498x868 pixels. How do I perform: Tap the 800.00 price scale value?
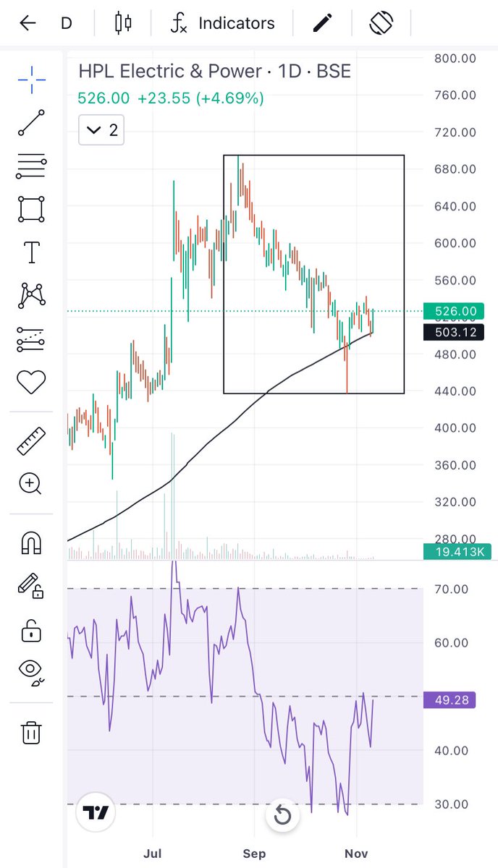[455, 58]
